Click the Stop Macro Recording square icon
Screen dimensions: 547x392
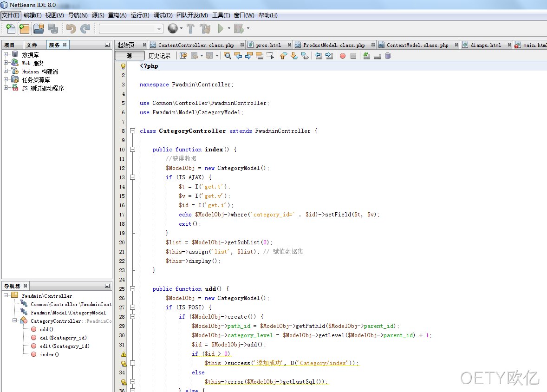353,56
